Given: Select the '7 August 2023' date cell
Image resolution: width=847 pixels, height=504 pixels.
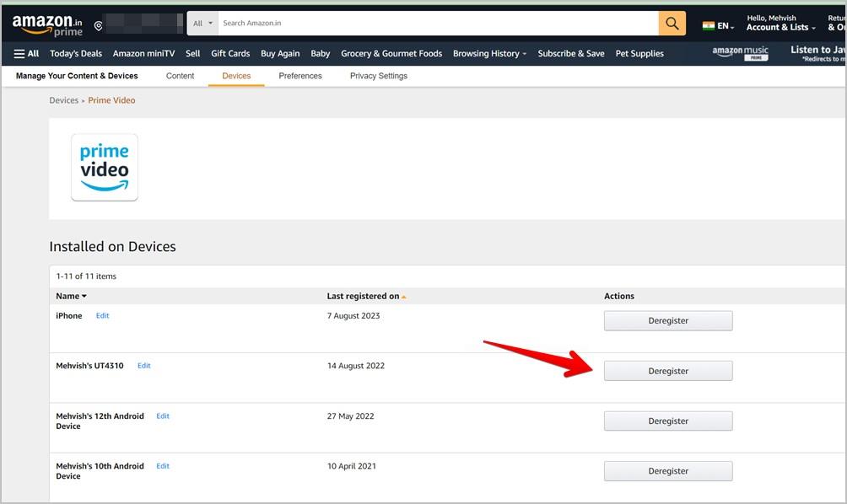Looking at the screenshot, I should (353, 316).
